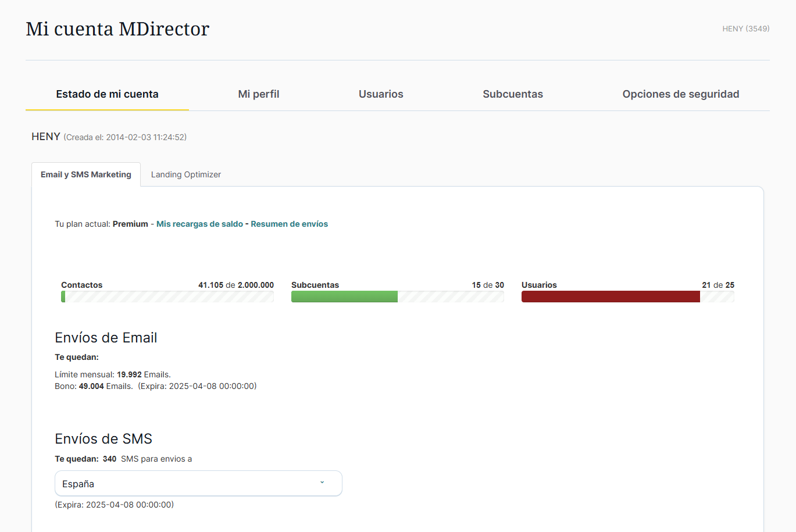This screenshot has height=532, width=796.
Task: Click the Mi cuenta MDirector page title
Action: click(117, 29)
